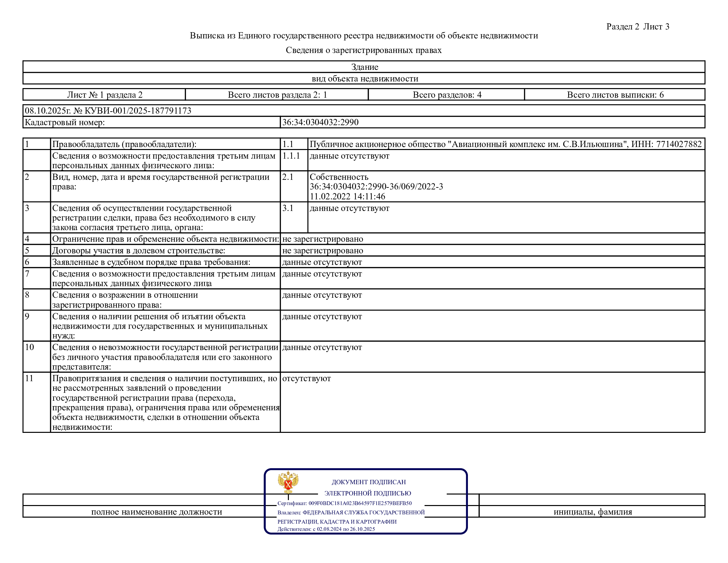Image resolution: width=728 pixels, height=563 pixels.
Task: Click the 'Лист № 1 раздела 2' cell
Action: coord(105,95)
